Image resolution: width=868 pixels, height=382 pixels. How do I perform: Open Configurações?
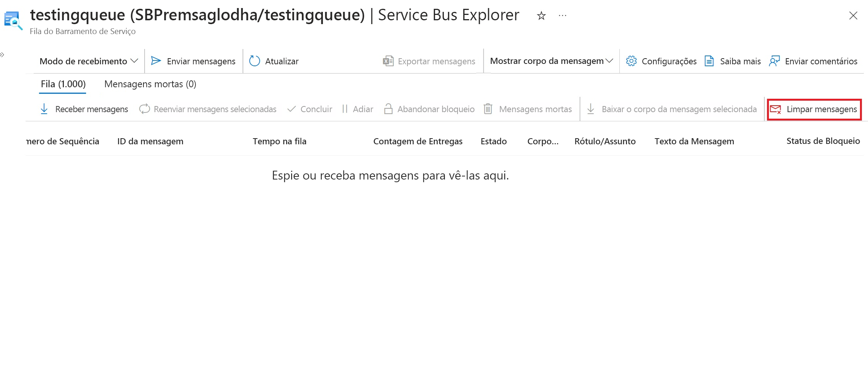(661, 61)
